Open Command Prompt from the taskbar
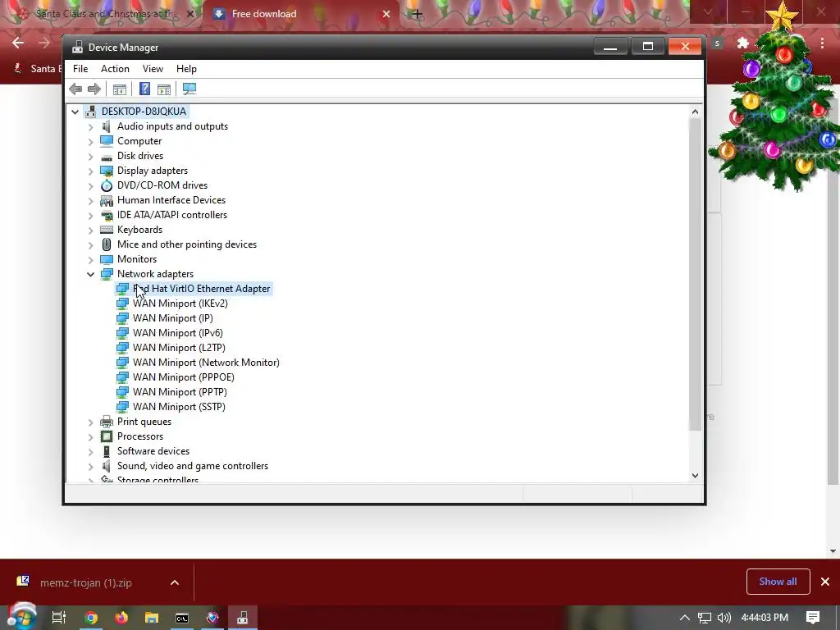This screenshot has width=840, height=630. (x=182, y=618)
